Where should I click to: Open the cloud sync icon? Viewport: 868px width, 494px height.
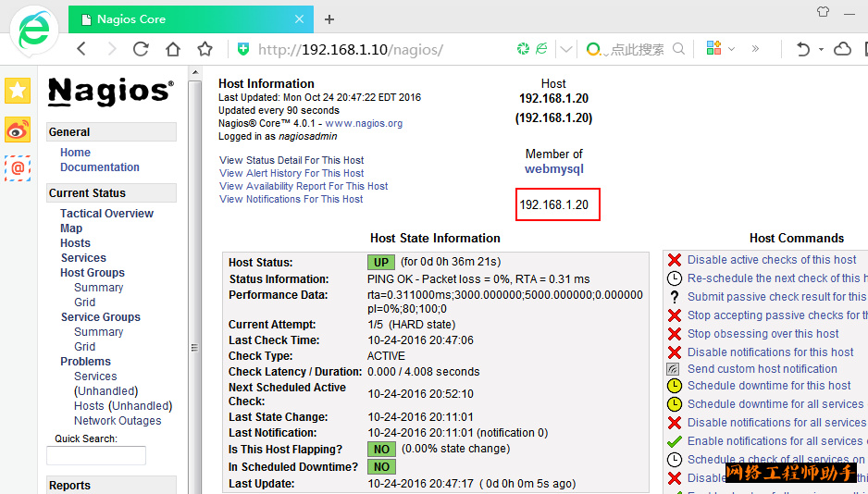(x=842, y=49)
